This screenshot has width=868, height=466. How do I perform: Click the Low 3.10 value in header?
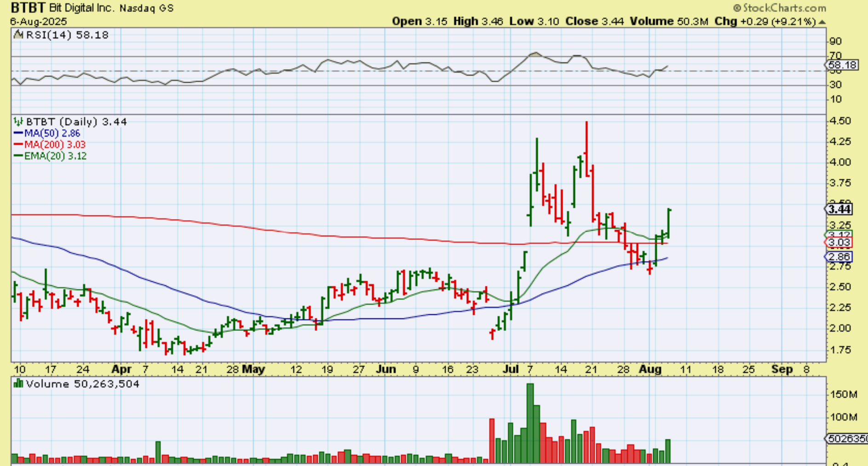[x=535, y=21]
